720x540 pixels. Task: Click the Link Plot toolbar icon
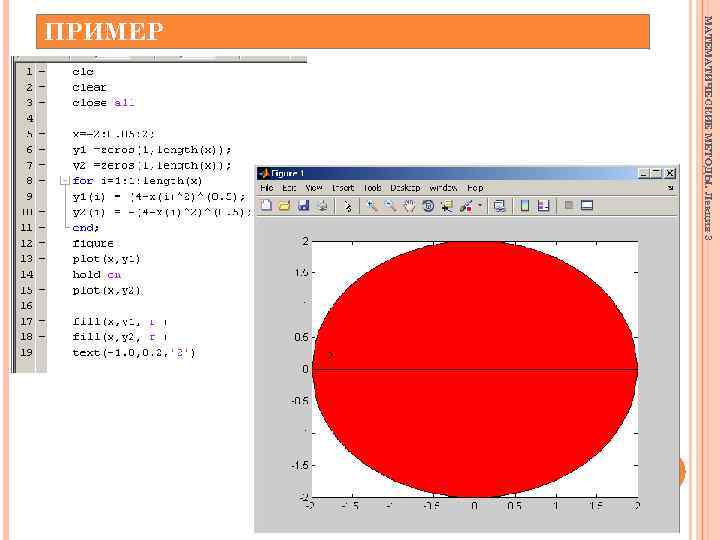[499, 206]
